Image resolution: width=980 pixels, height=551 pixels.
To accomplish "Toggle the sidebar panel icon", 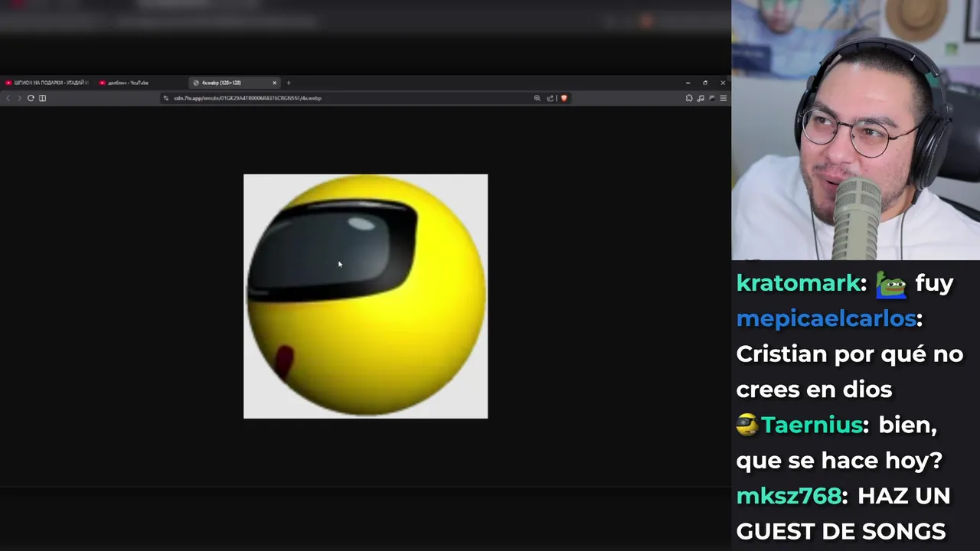I will pyautogui.click(x=42, y=98).
